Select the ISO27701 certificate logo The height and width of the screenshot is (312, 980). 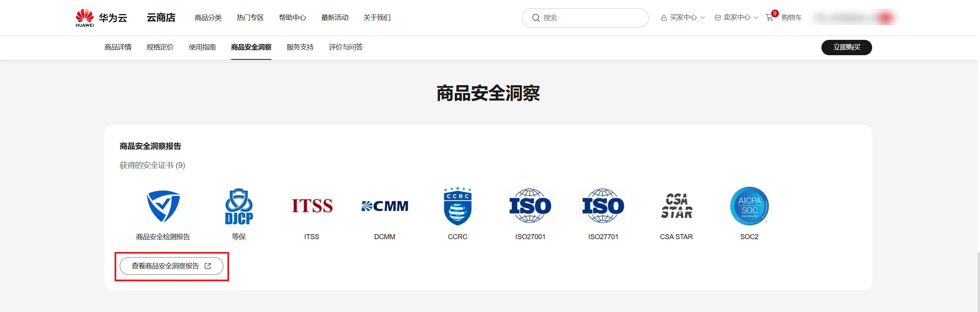tap(603, 206)
